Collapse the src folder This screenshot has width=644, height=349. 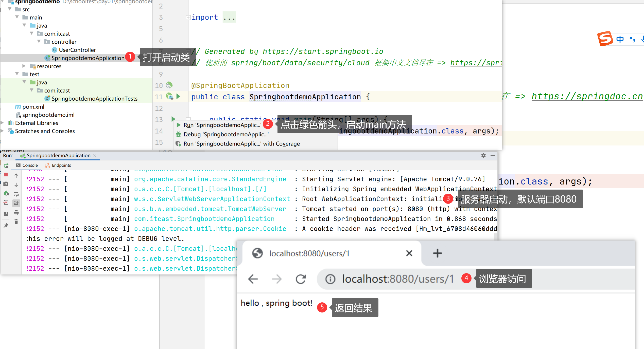tap(10, 9)
